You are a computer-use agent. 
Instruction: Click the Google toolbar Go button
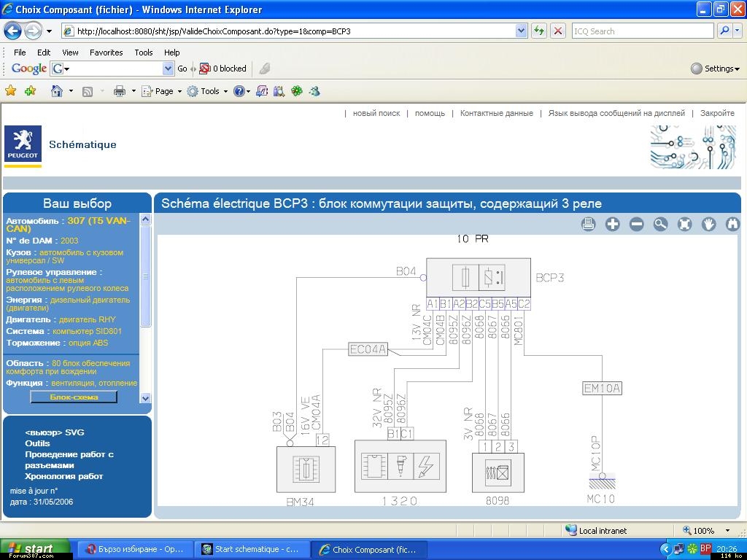click(x=182, y=69)
